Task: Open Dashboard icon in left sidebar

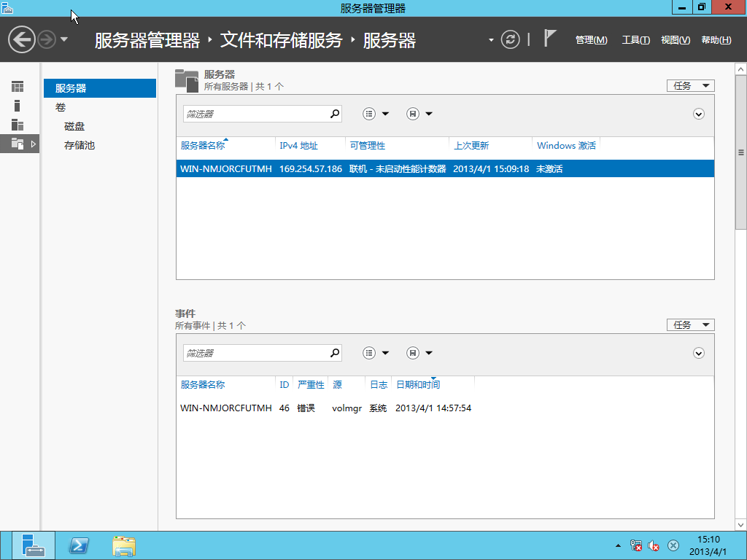Action: [18, 87]
